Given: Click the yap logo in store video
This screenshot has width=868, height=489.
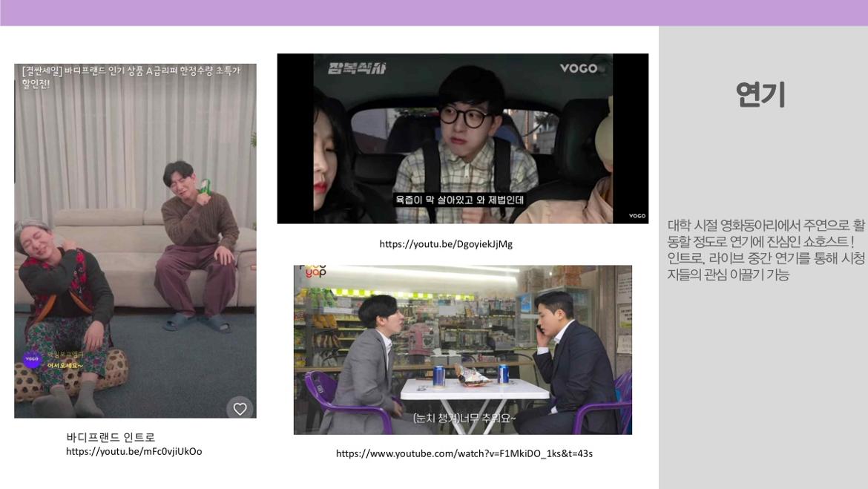Looking at the screenshot, I should [x=314, y=271].
